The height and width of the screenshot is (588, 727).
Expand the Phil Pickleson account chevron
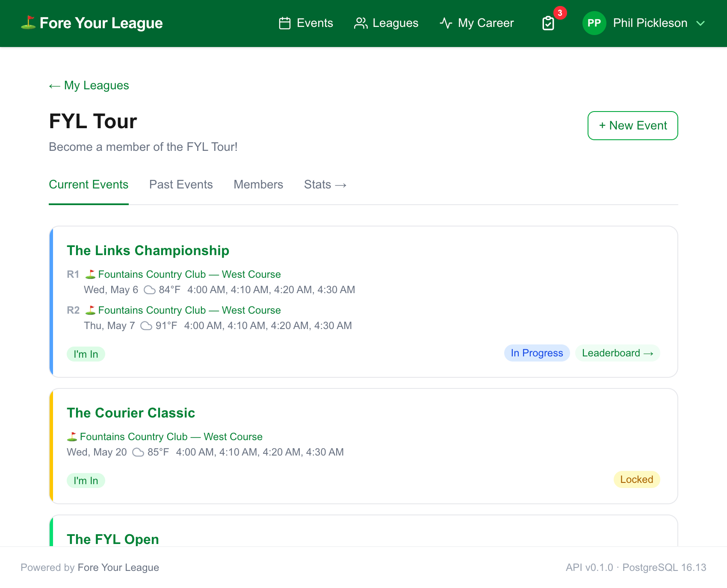(700, 23)
